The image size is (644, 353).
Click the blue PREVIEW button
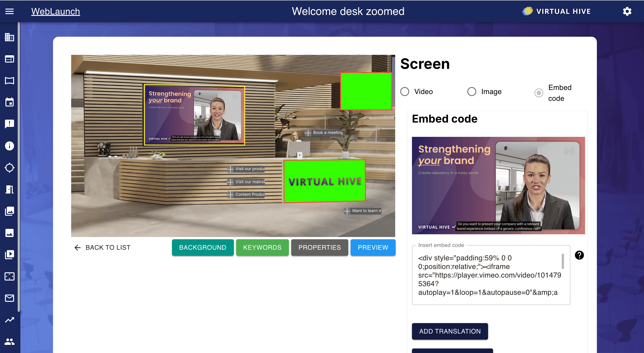[373, 247]
